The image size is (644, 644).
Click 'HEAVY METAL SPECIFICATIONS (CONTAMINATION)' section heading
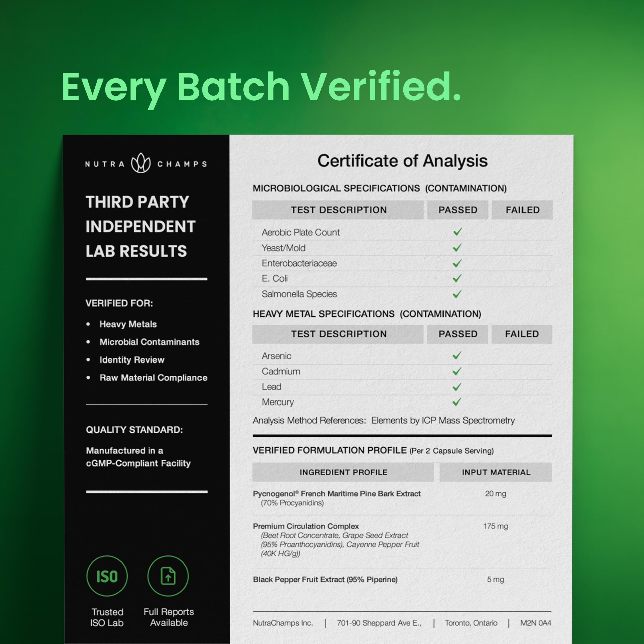pyautogui.click(x=367, y=314)
